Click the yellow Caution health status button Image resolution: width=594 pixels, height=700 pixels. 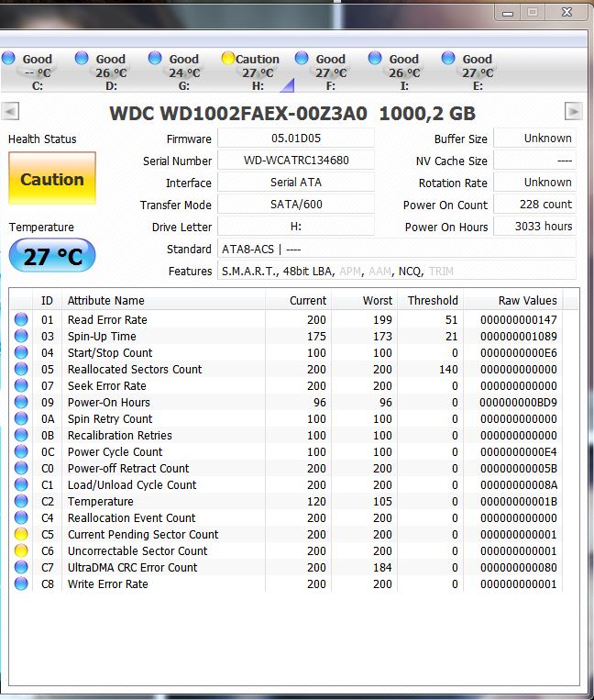(52, 179)
